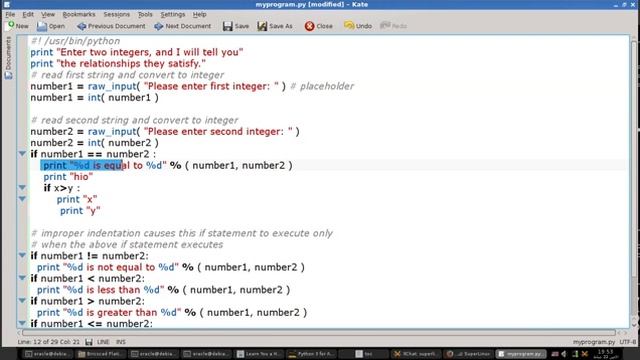640x360 pixels.
Task: Collapse the 'if number1 > number2' fold marker
Action: (x=22, y=301)
